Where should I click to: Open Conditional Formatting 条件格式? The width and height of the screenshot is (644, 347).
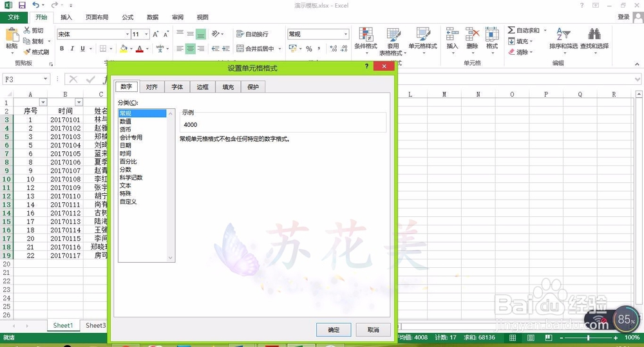[366, 41]
